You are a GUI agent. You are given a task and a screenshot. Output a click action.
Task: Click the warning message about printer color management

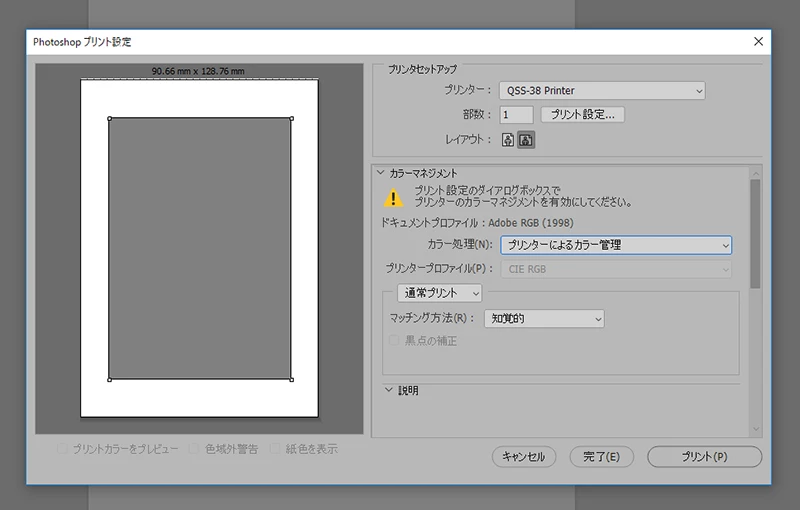[523, 196]
